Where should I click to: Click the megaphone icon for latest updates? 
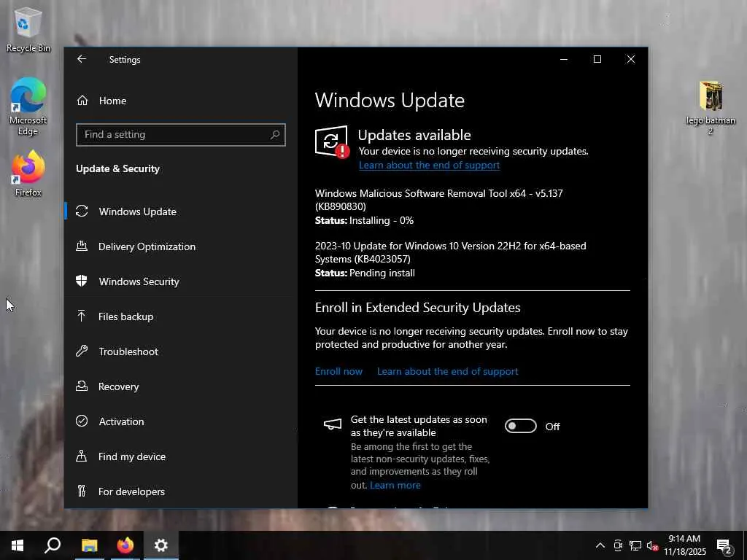[333, 424]
